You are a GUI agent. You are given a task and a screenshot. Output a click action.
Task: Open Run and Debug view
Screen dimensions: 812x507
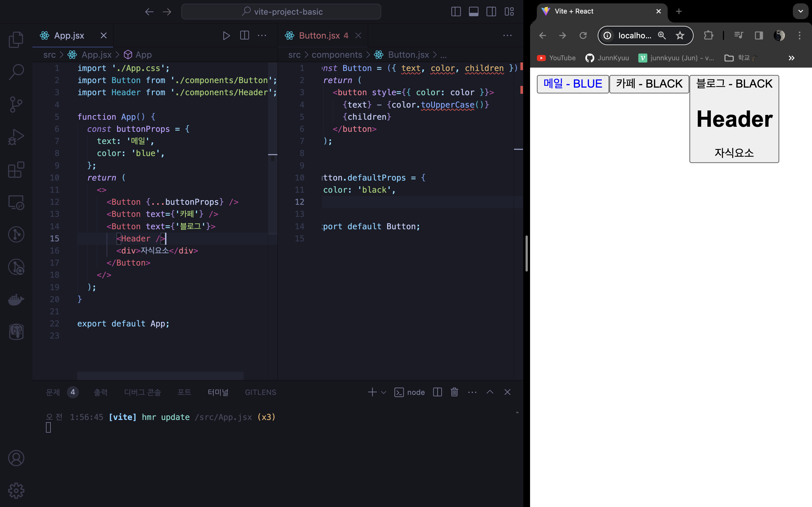click(x=16, y=137)
